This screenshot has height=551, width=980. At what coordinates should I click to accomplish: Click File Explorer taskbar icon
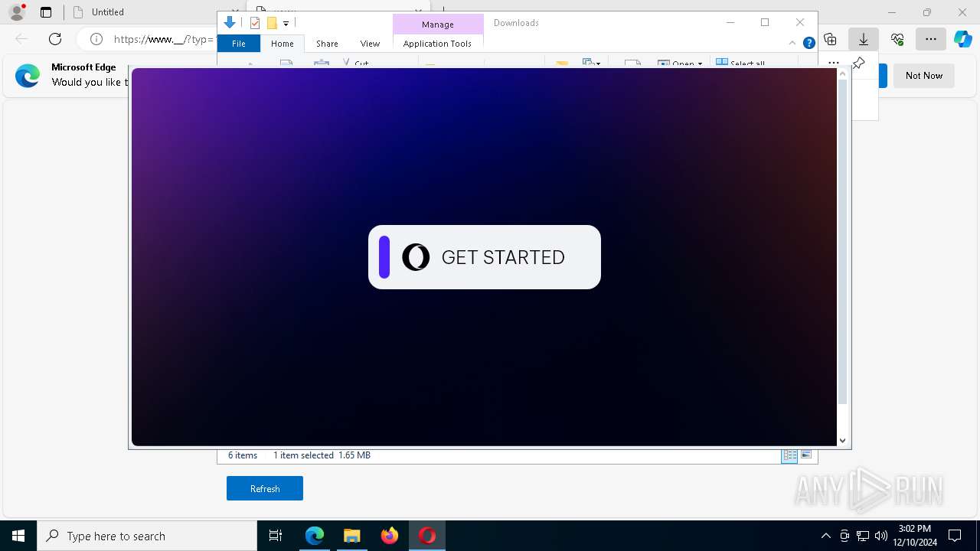(x=352, y=536)
